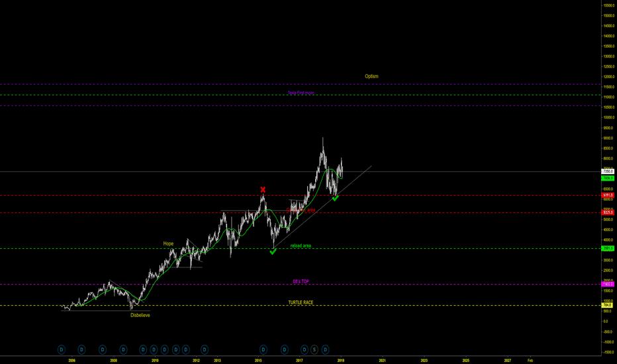Click the red 5325.0 price label
The width and height of the screenshot is (617, 364).
[x=608, y=212]
